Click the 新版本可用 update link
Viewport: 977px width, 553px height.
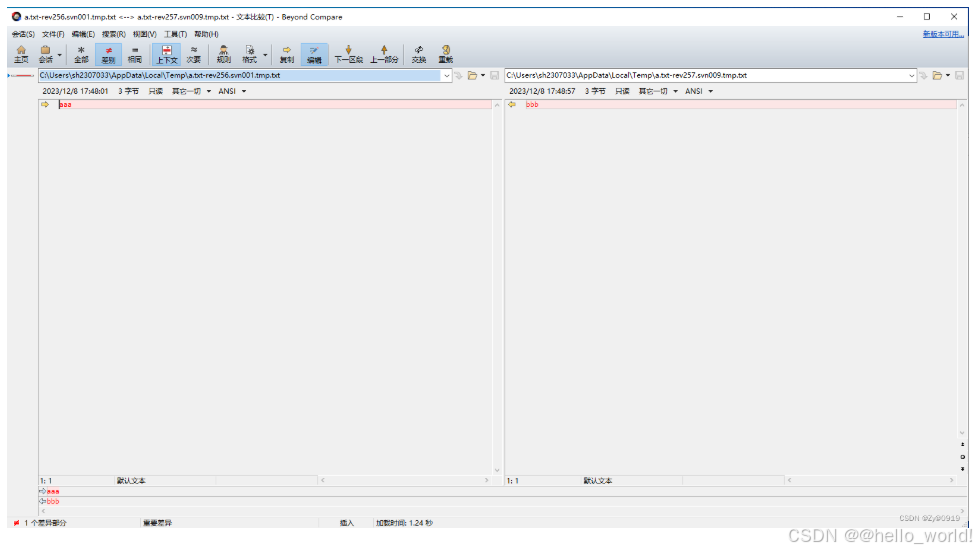tap(943, 34)
